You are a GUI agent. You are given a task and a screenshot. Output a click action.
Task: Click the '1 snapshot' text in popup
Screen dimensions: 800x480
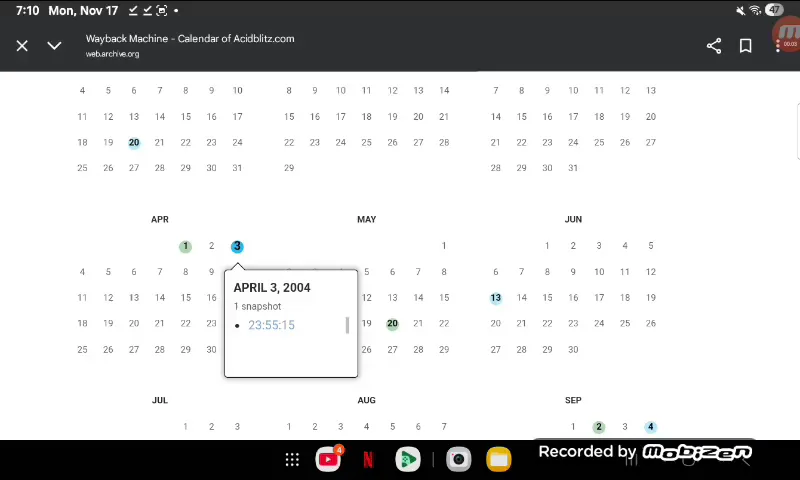click(258, 307)
